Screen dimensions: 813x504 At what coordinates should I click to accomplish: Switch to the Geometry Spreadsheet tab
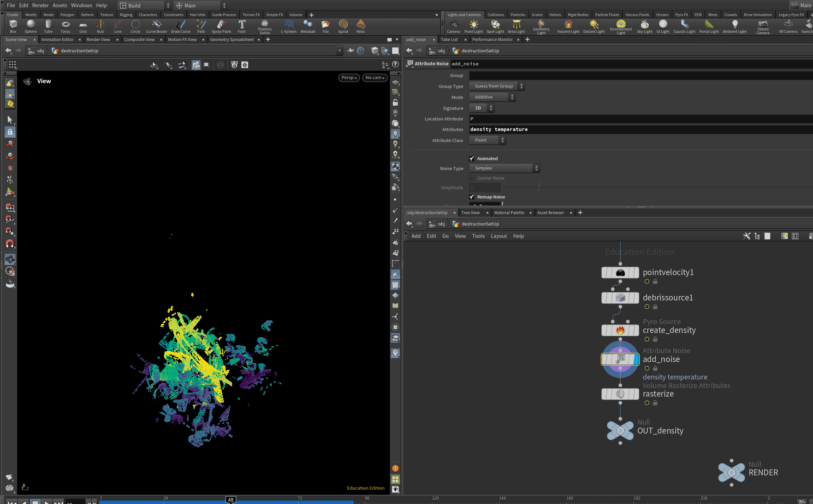[x=232, y=40]
